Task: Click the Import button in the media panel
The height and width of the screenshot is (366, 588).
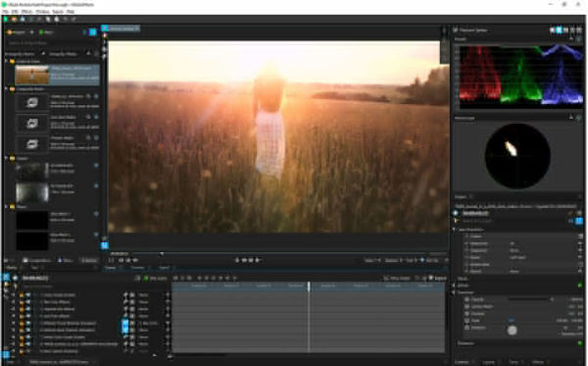Action: (x=16, y=32)
